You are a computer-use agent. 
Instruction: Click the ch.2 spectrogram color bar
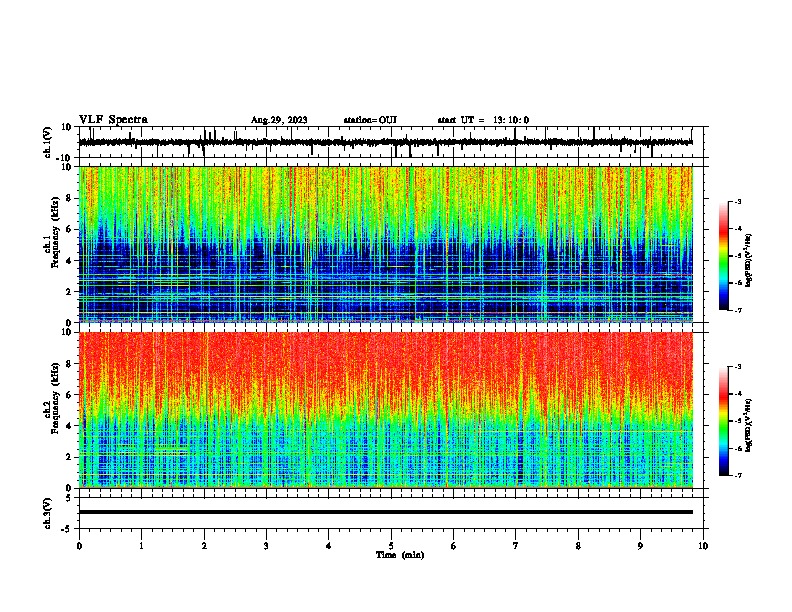point(724,421)
